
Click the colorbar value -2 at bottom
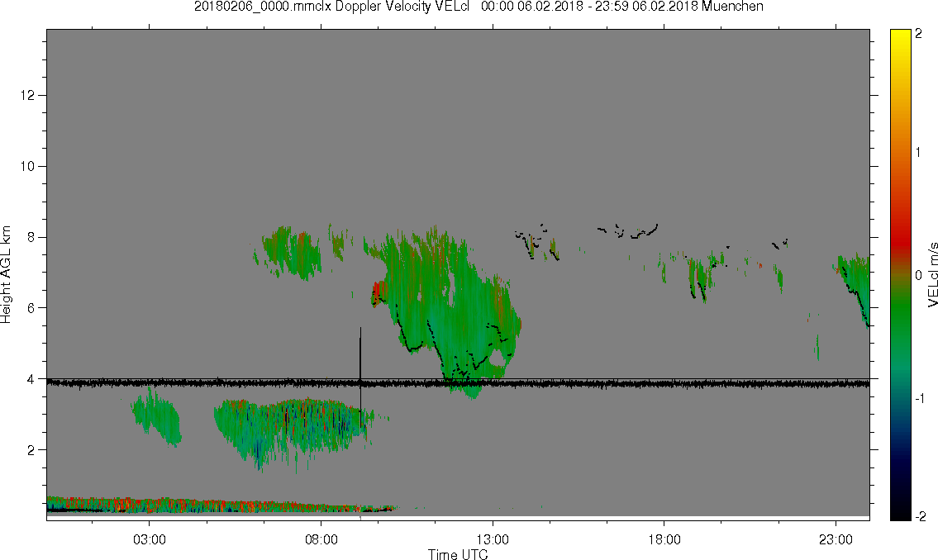pyautogui.click(x=920, y=516)
